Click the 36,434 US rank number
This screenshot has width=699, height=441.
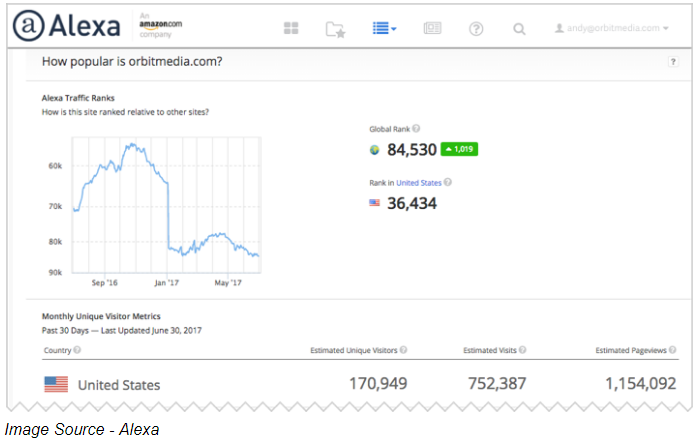point(412,203)
